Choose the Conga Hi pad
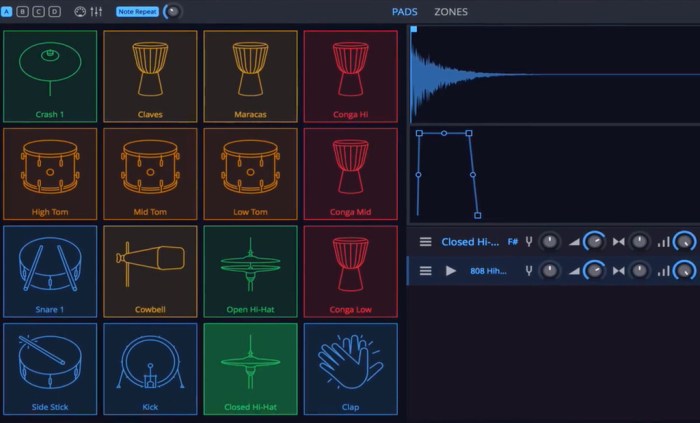Image resolution: width=700 pixels, height=423 pixels. (x=350, y=75)
